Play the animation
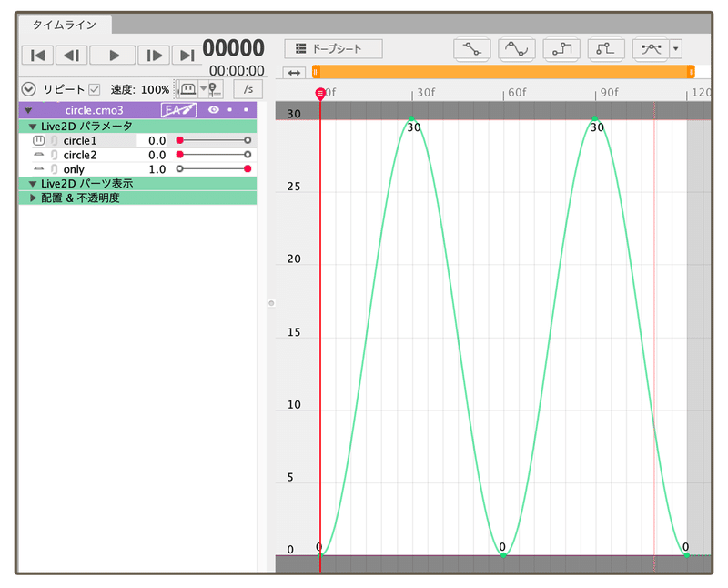The image size is (728, 588). point(113,56)
